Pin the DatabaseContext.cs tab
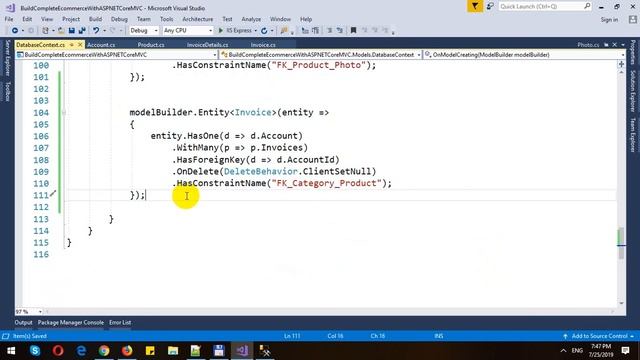 (71, 44)
